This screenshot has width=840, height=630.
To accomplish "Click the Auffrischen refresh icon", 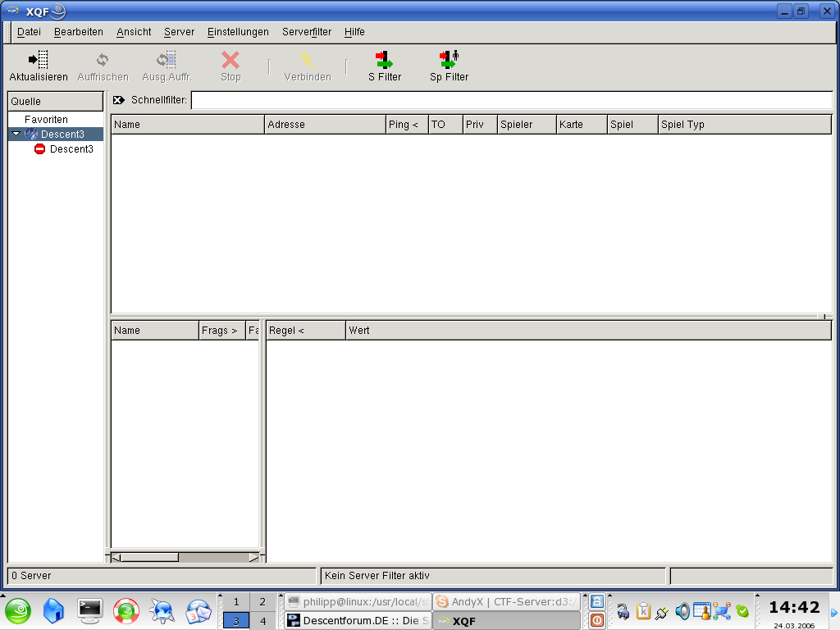I will pos(103,59).
